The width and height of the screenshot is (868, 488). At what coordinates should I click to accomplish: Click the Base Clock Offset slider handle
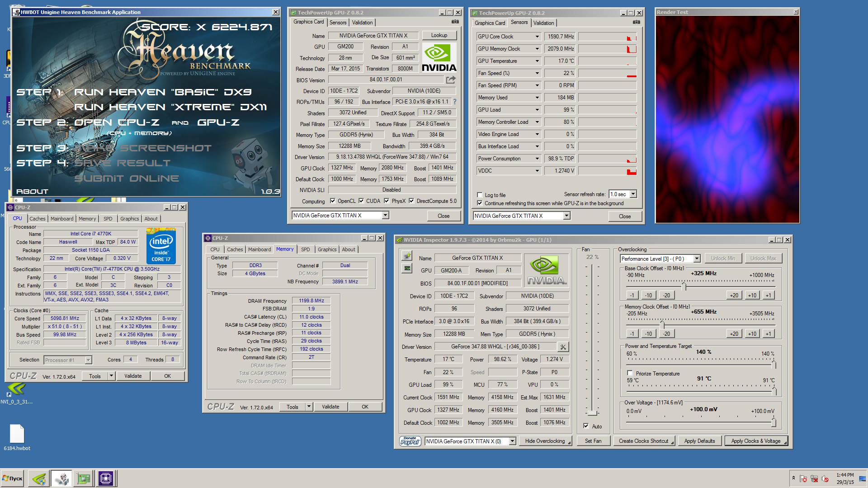pyautogui.click(x=684, y=286)
